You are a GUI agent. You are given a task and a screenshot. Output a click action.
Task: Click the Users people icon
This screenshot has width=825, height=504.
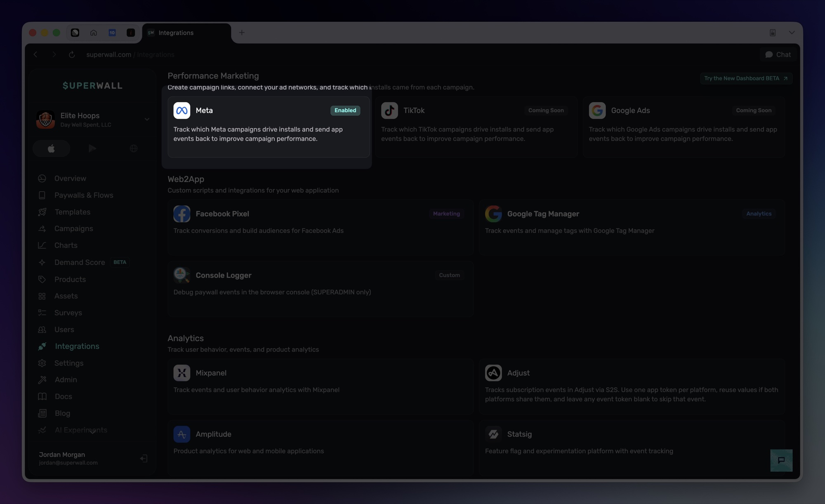tap(42, 330)
